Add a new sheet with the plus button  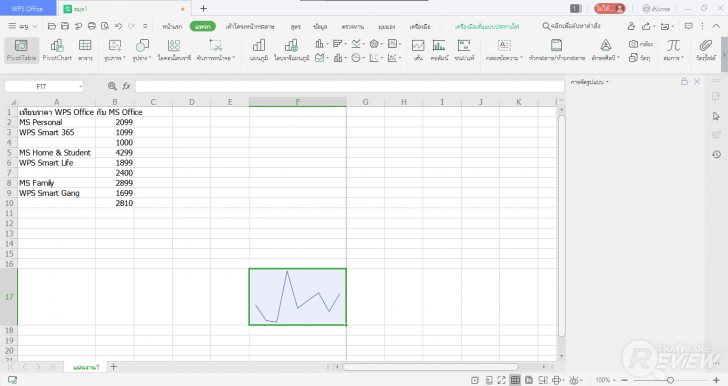coord(113,366)
